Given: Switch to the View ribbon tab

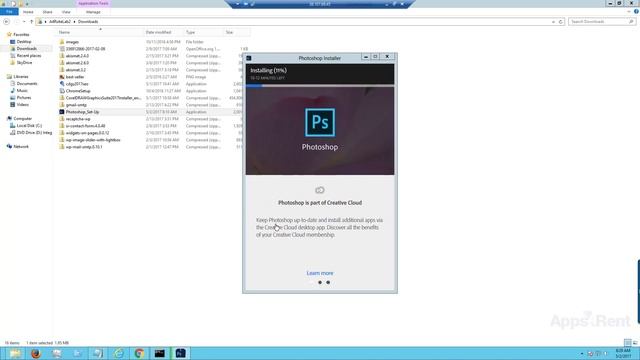Looking at the screenshot, I should tap(66, 12).
